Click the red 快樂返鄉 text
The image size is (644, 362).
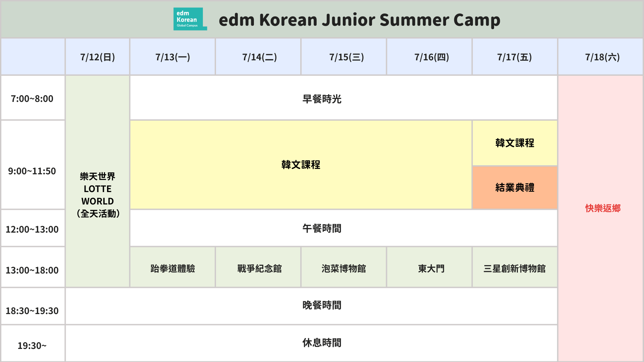[x=603, y=208]
